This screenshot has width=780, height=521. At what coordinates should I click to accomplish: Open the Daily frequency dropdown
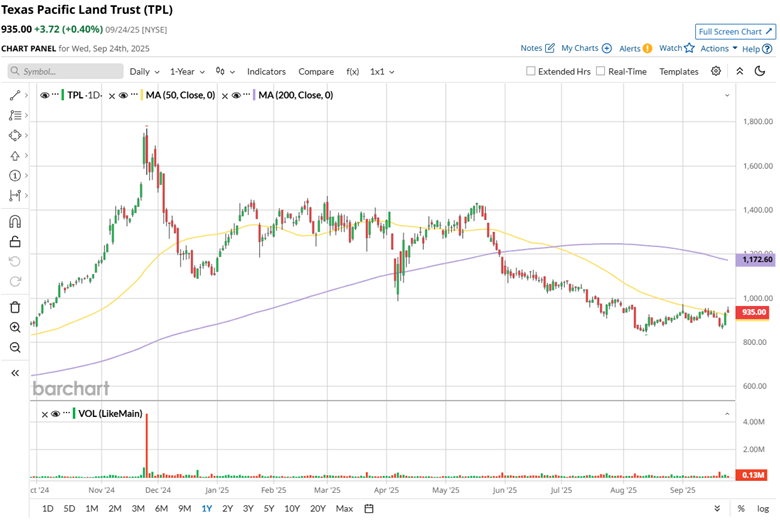(144, 72)
